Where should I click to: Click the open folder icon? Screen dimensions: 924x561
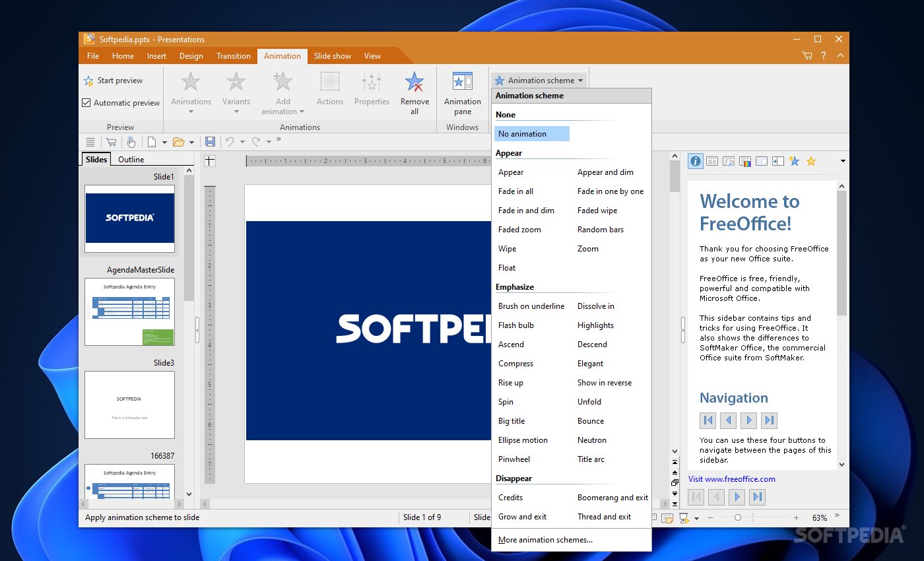pyautogui.click(x=178, y=142)
